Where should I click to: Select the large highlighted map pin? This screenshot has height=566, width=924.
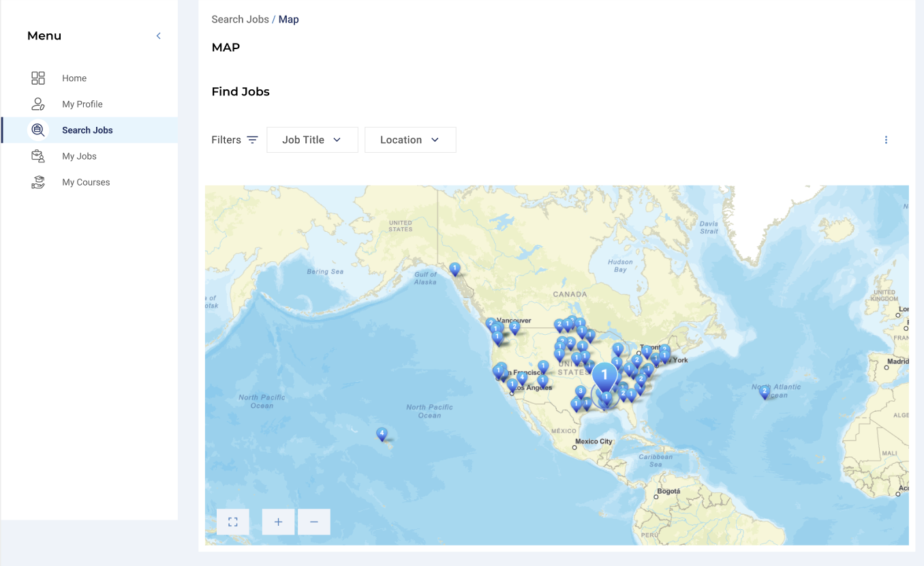point(604,375)
